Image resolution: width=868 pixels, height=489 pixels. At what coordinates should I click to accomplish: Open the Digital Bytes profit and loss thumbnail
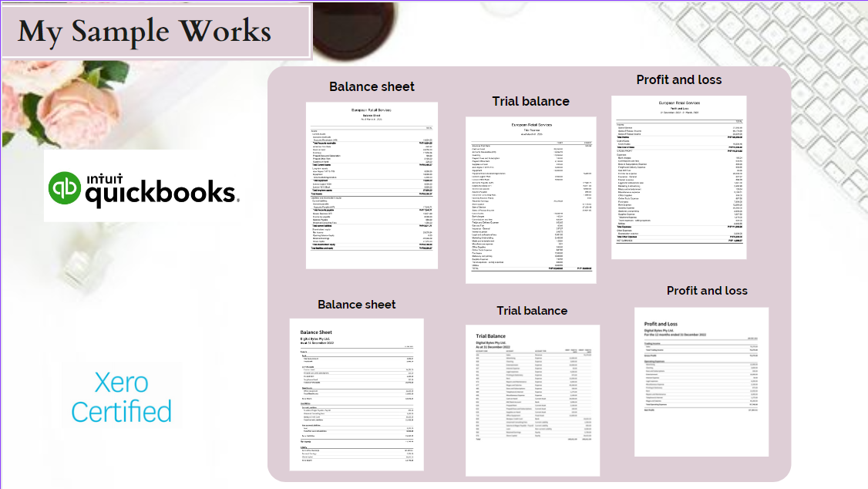(x=701, y=382)
